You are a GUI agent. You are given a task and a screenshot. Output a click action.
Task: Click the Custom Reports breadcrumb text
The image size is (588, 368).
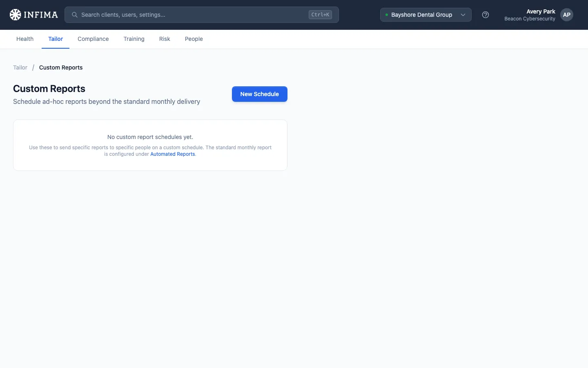61,67
